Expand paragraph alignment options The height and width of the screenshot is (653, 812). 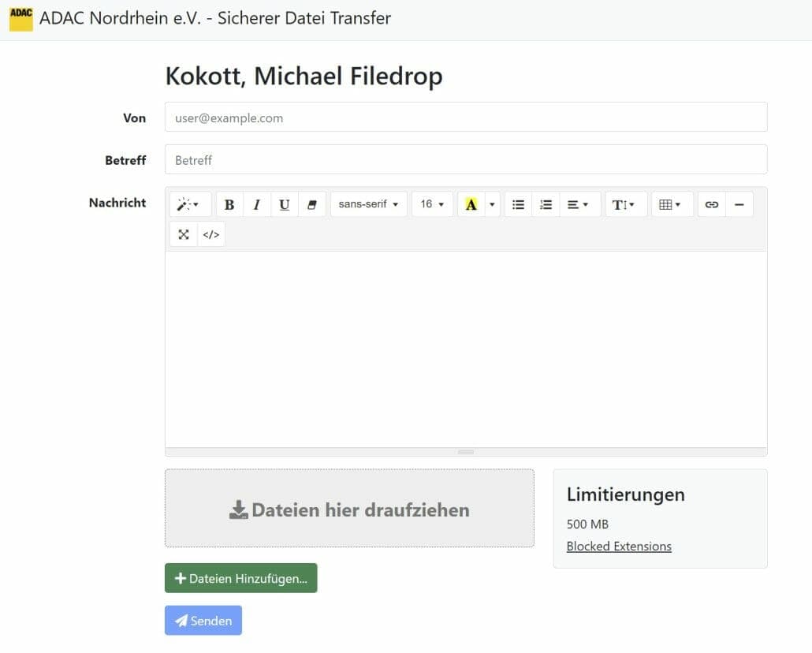pos(579,204)
